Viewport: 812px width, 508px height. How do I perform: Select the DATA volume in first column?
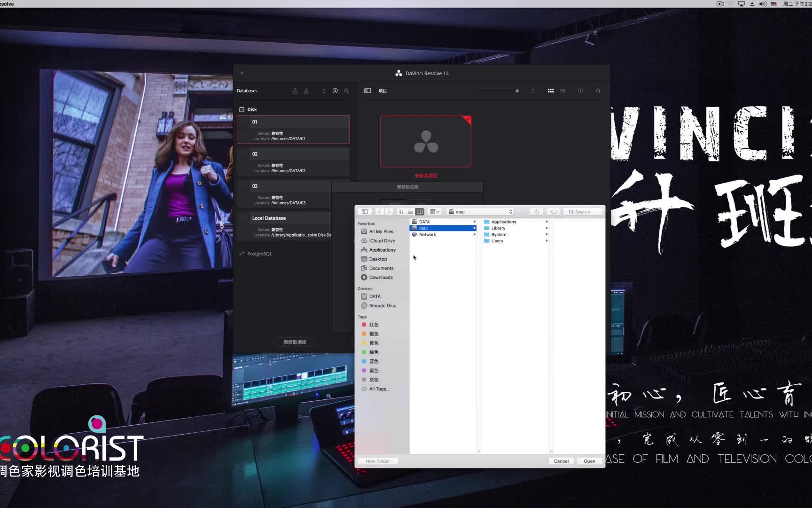444,222
